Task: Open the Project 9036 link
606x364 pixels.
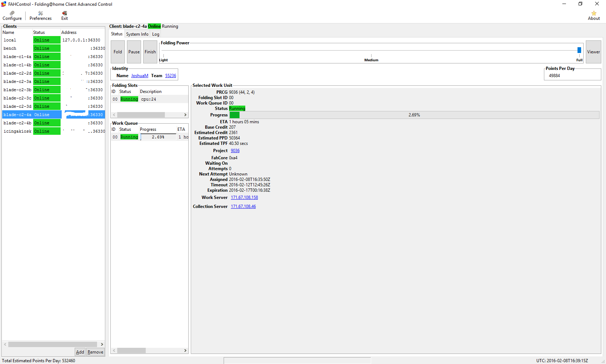Action: pos(235,151)
